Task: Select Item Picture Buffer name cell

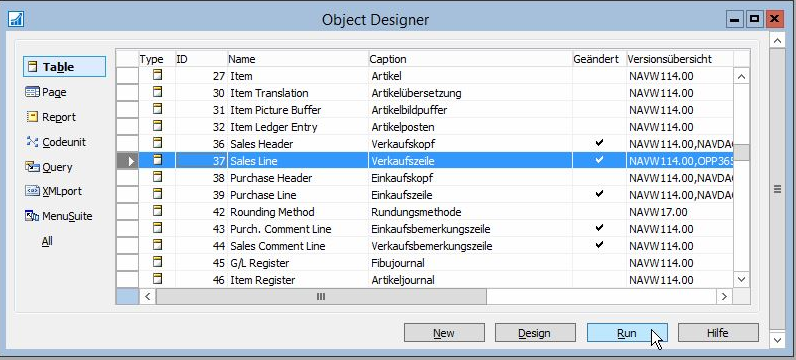Action: (298, 110)
